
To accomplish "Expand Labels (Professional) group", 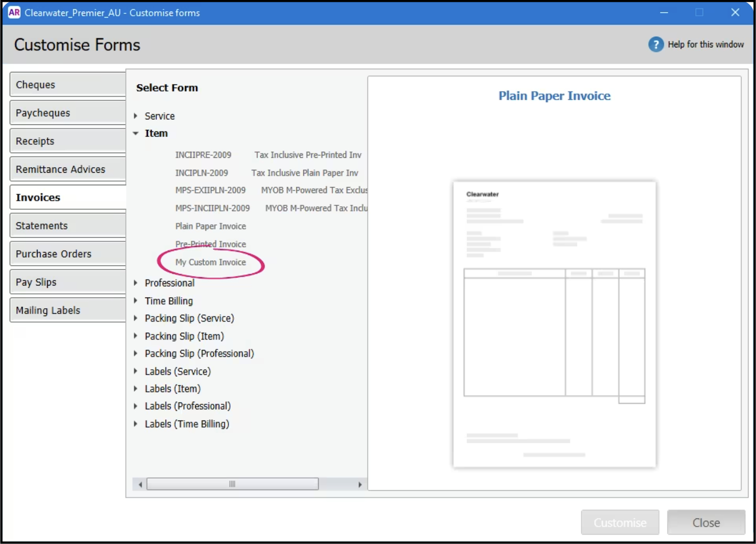I will tap(135, 406).
